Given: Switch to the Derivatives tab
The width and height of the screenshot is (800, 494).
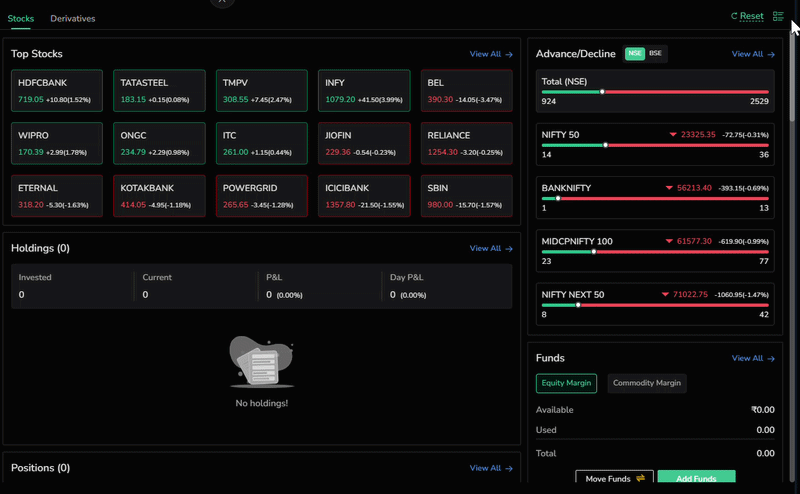Looking at the screenshot, I should [72, 18].
